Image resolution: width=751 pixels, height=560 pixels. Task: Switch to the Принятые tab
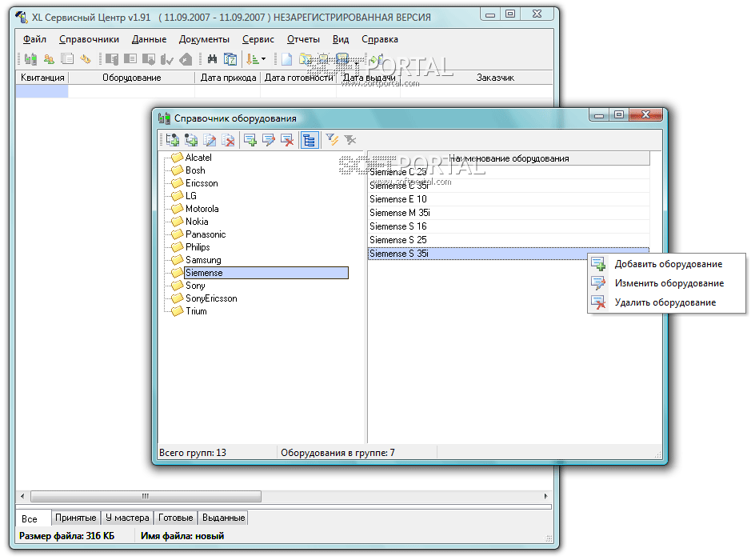coord(76,518)
